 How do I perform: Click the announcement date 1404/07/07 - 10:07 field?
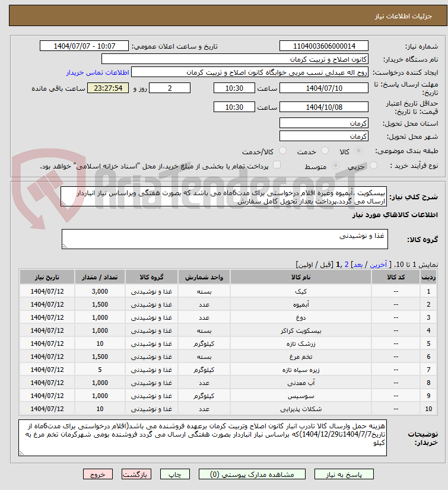coord(84,46)
